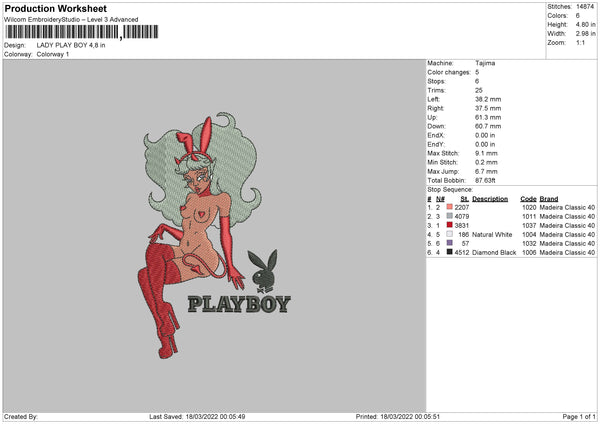Click the black bunny logo in the design preview
The image size is (600, 424).
point(262,272)
